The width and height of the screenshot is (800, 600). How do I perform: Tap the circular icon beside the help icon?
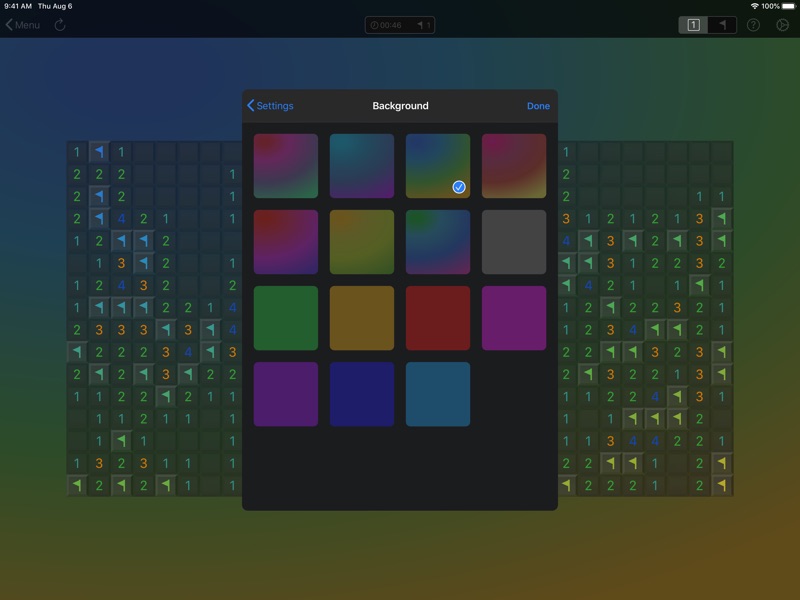[x=782, y=25]
